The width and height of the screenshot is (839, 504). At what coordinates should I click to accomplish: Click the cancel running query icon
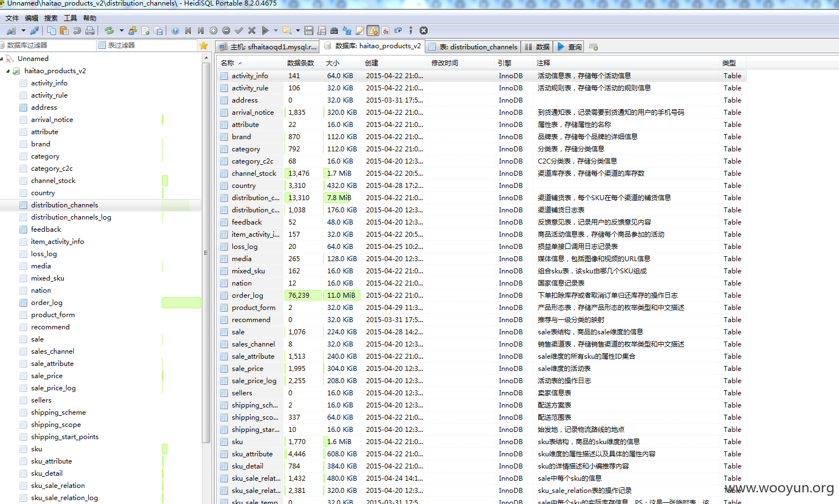pos(424,30)
